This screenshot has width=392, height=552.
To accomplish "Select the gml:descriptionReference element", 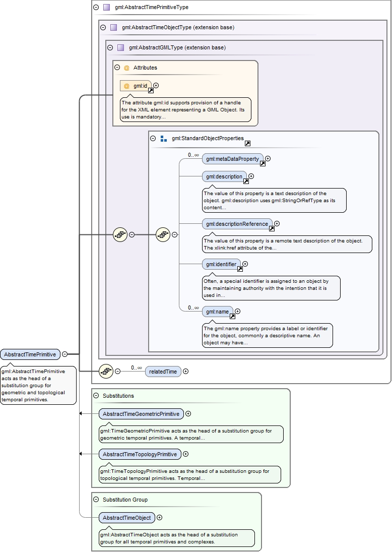I will click(x=237, y=223).
